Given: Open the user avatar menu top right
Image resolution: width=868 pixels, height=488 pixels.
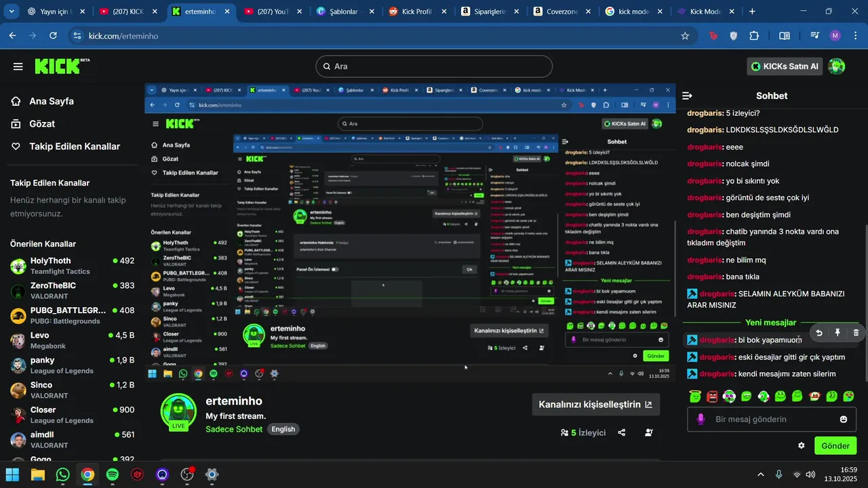Looking at the screenshot, I should click(x=837, y=66).
